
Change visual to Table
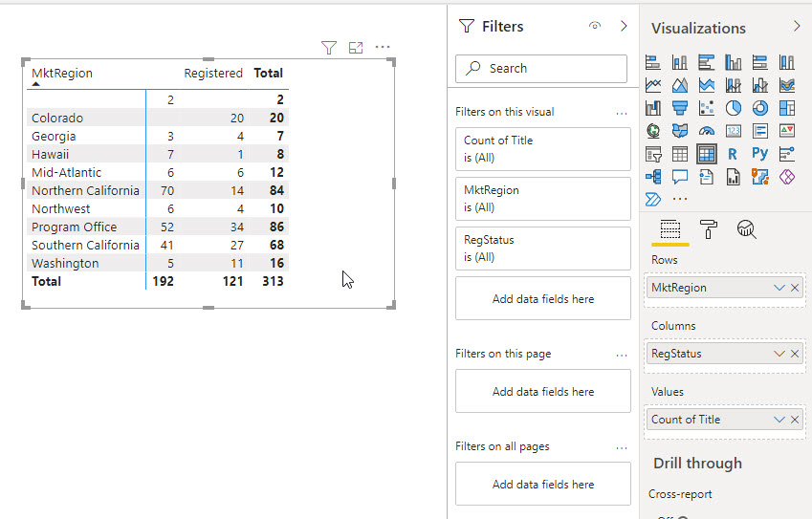(x=680, y=154)
